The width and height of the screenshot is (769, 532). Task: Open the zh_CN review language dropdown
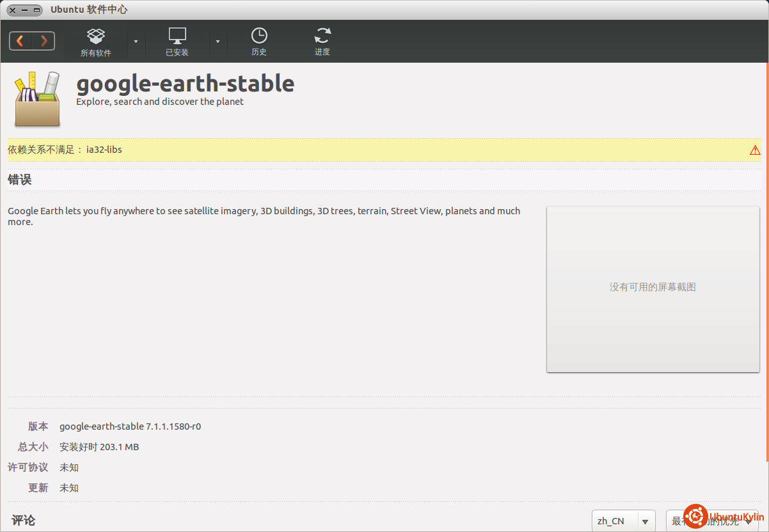623,521
